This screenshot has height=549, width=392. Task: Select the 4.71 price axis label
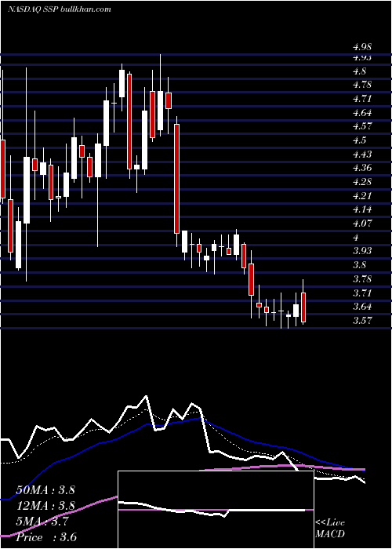pos(361,99)
